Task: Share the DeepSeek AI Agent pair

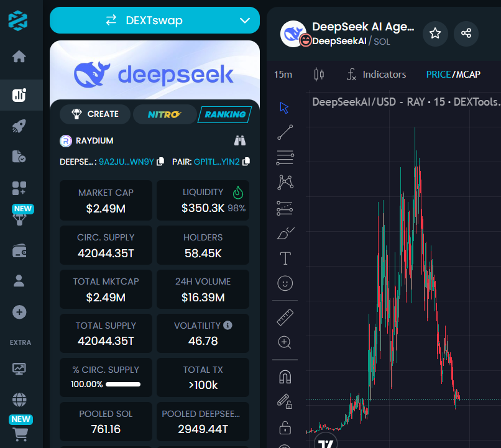Action: (x=466, y=34)
